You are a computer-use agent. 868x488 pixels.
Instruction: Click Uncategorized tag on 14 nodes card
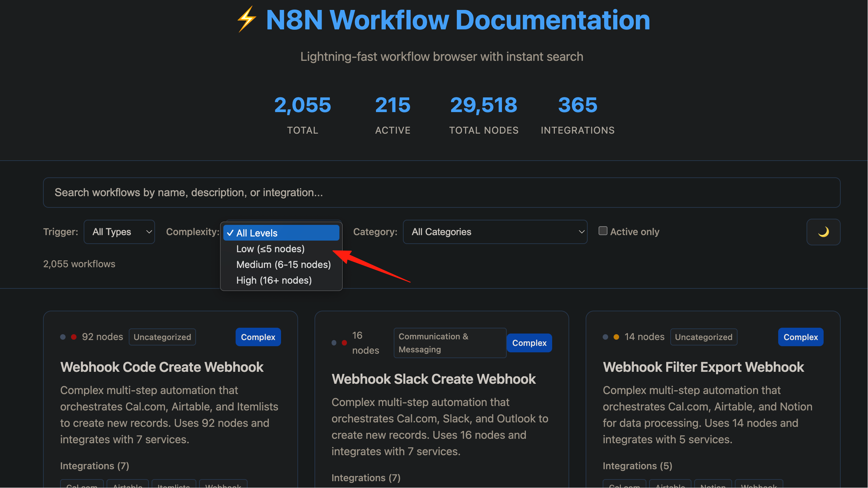(704, 337)
